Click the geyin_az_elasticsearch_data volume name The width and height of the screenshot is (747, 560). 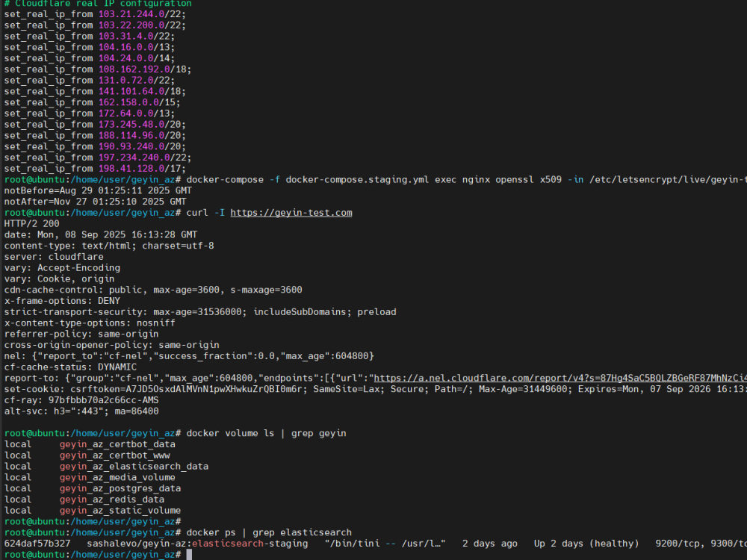[134, 466]
